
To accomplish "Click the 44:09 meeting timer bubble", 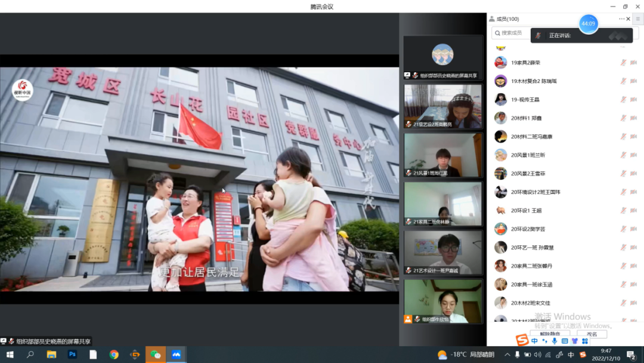I will pyautogui.click(x=589, y=24).
